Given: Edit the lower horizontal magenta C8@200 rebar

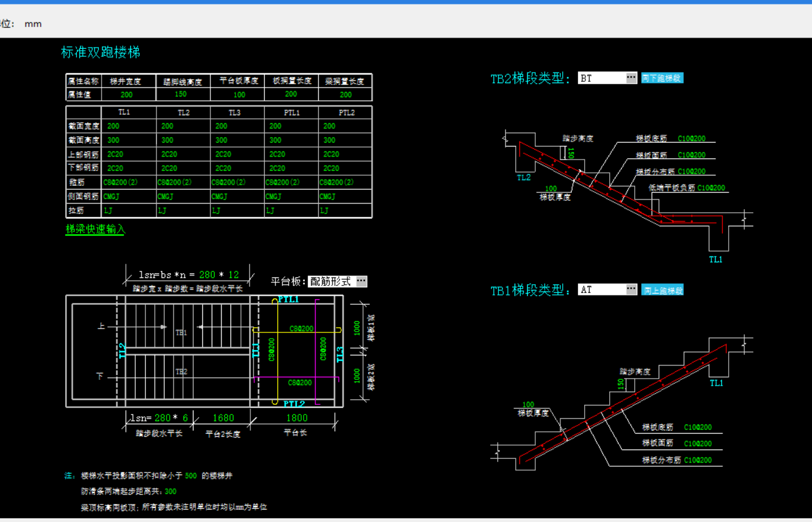Looking at the screenshot, I should point(301,382).
